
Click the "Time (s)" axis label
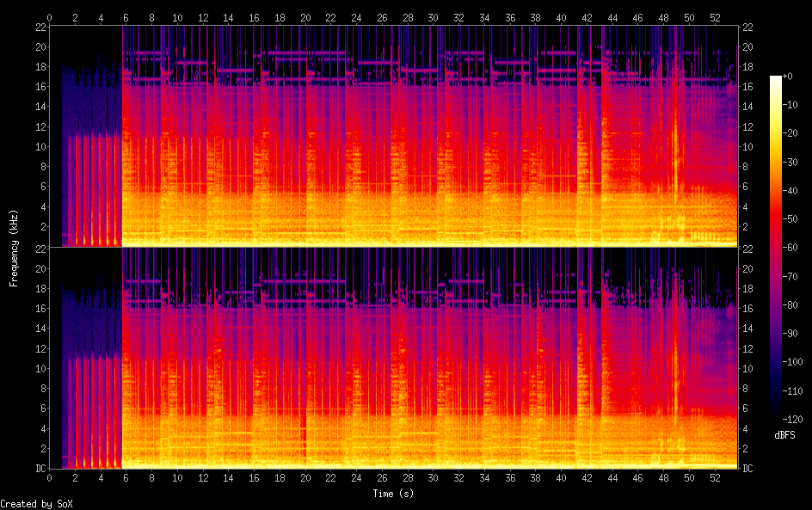click(394, 494)
